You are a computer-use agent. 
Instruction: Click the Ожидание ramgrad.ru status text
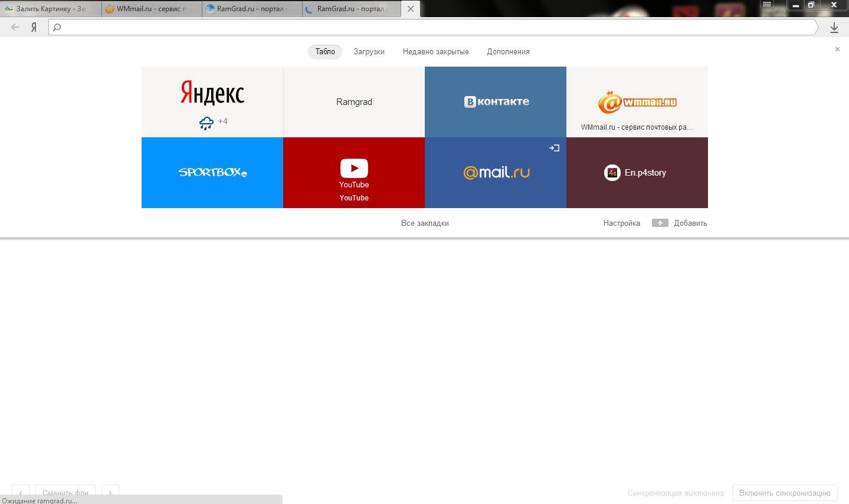tap(40, 500)
